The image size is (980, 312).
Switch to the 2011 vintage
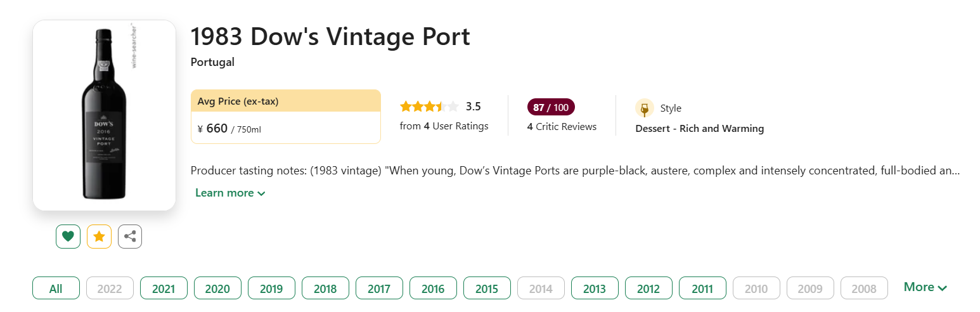point(702,289)
